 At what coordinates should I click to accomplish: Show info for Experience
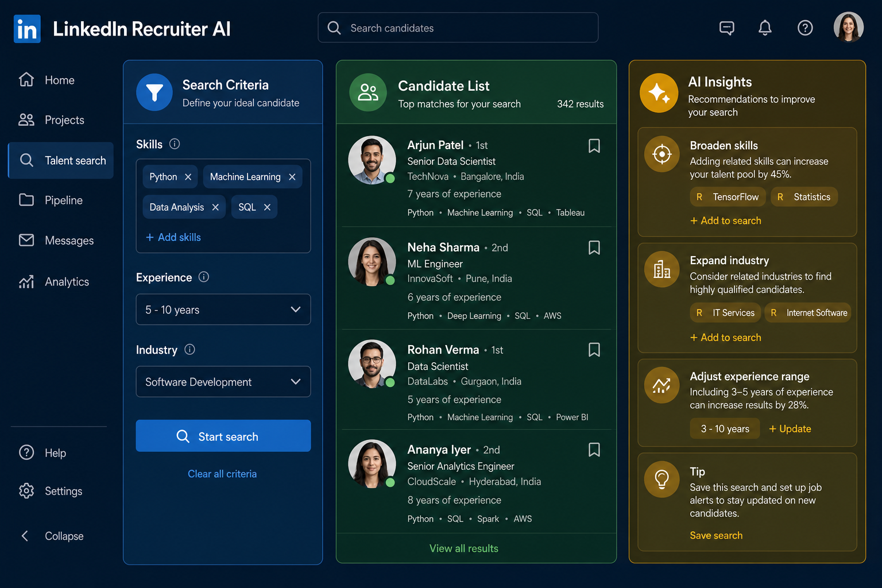(x=204, y=277)
